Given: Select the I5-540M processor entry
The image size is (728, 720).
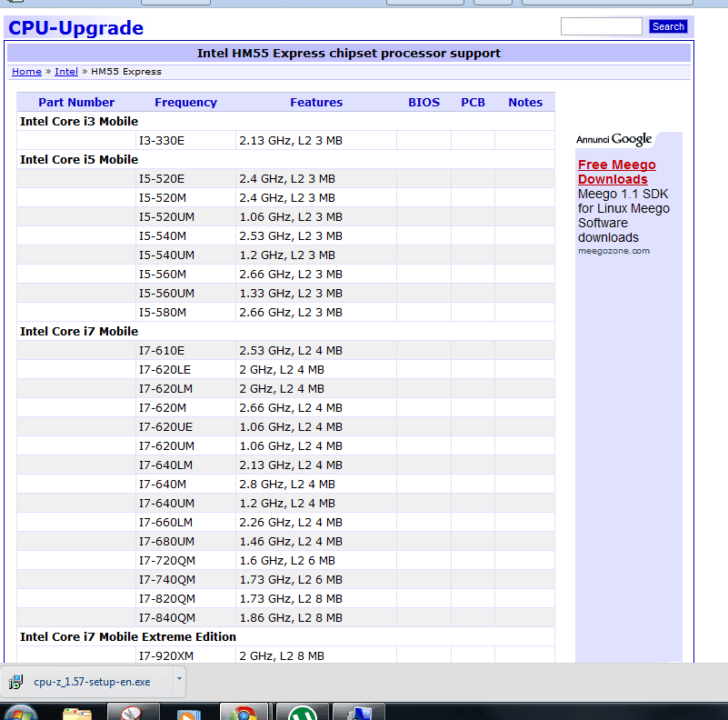Looking at the screenshot, I should [163, 235].
